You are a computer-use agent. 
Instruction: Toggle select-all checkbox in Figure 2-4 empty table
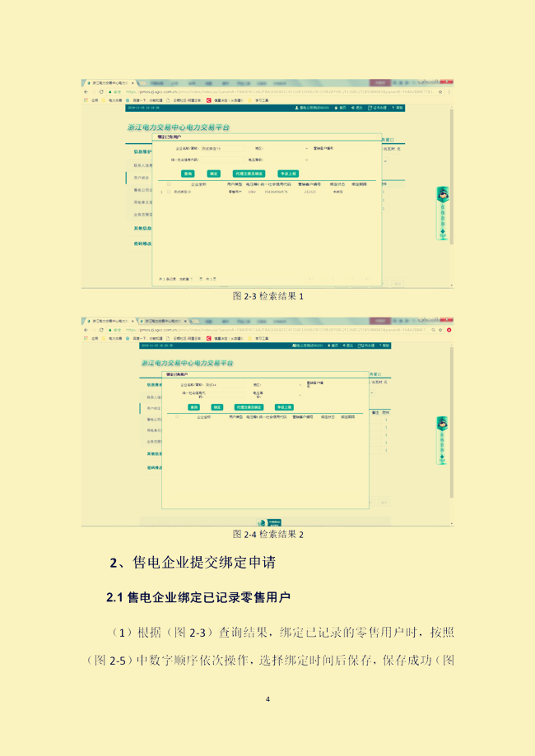click(175, 417)
